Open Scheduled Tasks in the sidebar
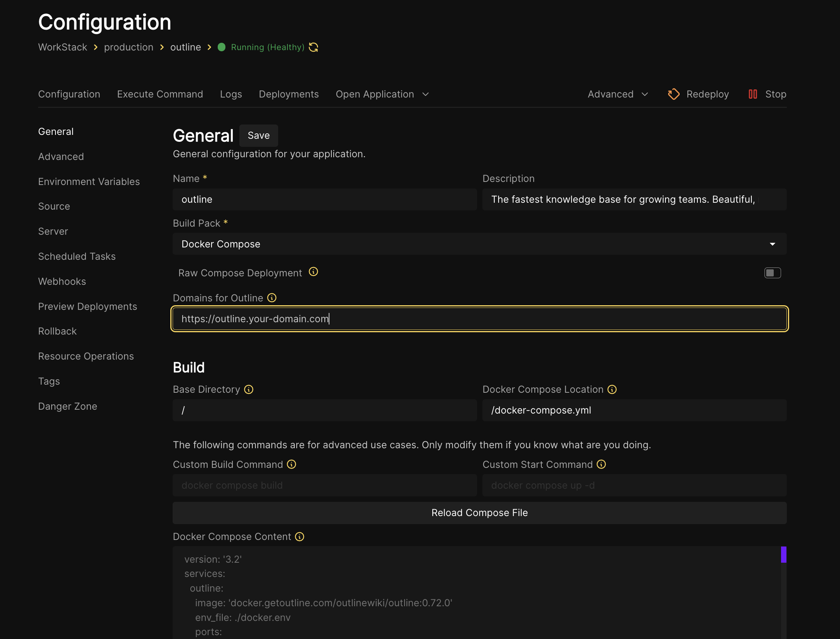The height and width of the screenshot is (639, 840). (77, 257)
